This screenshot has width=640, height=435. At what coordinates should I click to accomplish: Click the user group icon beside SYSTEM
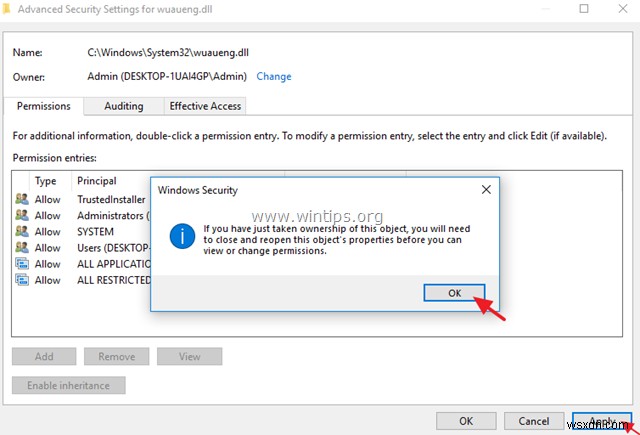(22, 231)
